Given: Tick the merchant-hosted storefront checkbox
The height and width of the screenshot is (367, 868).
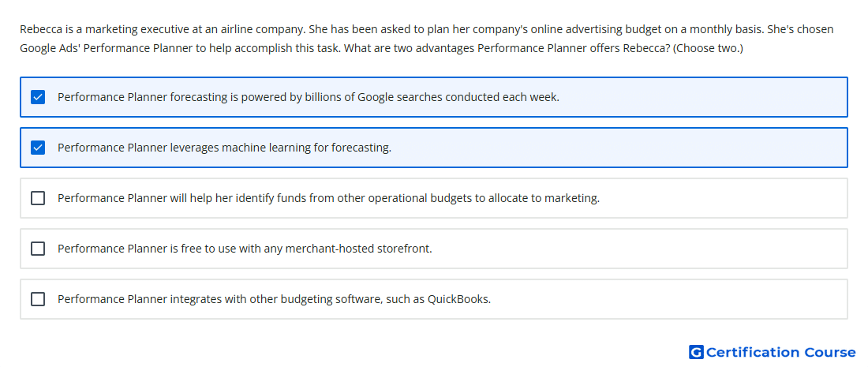Looking at the screenshot, I should [38, 249].
